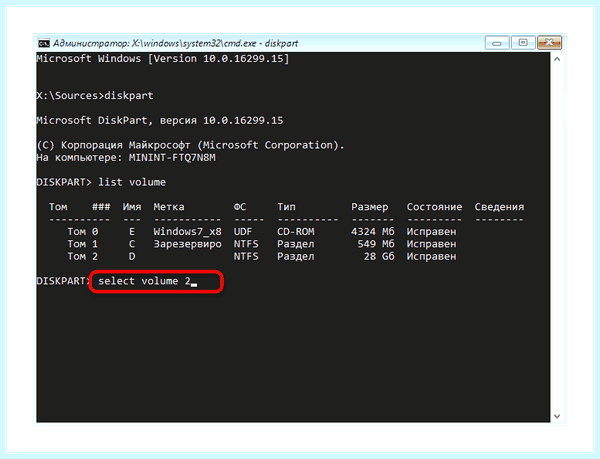Click the '###' column header
600x459 pixels.
click(x=101, y=207)
